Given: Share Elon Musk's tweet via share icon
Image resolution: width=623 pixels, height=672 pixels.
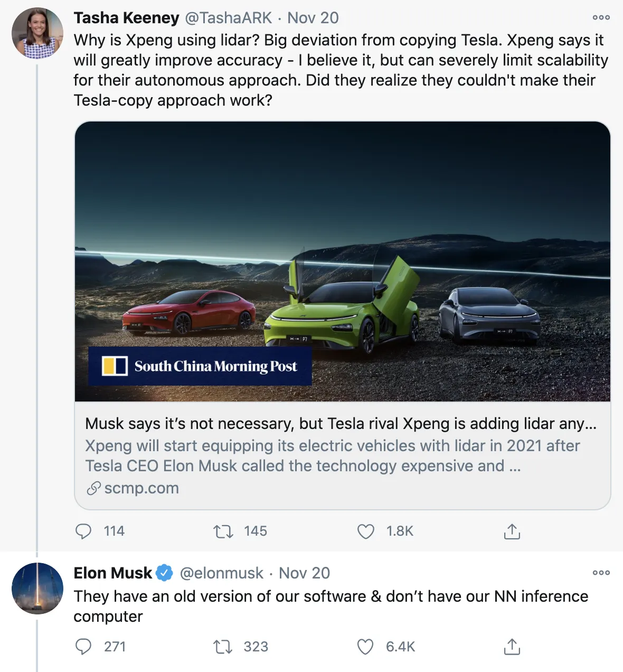Looking at the screenshot, I should coord(512,646).
